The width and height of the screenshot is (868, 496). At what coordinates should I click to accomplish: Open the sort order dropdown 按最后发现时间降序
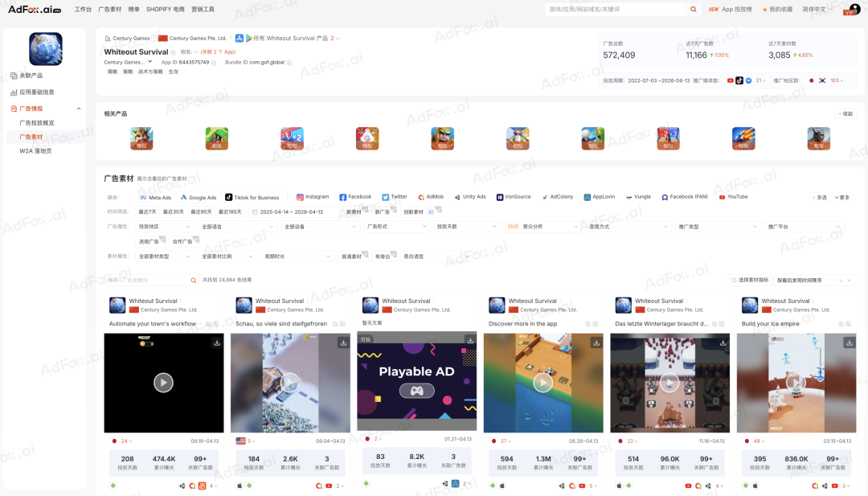(815, 281)
